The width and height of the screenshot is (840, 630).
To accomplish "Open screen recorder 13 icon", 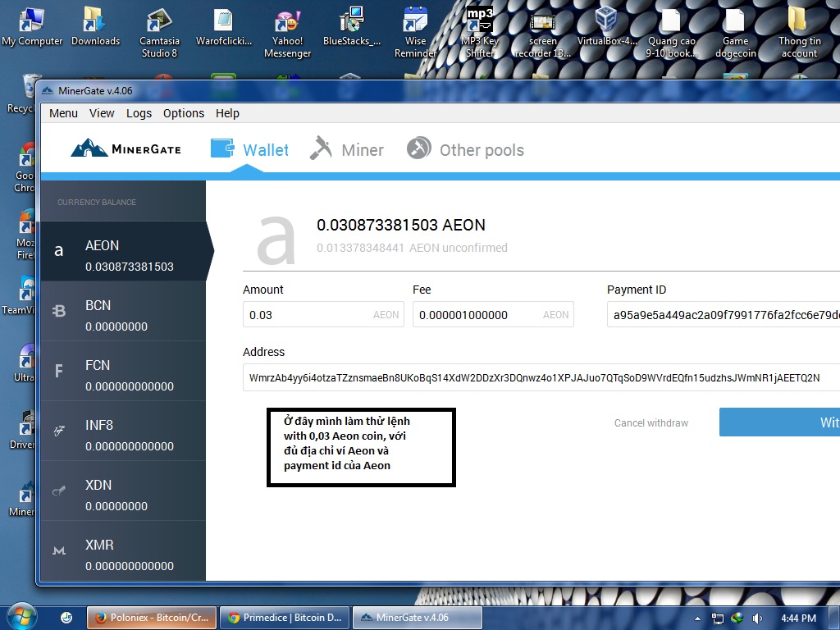I will (x=543, y=32).
